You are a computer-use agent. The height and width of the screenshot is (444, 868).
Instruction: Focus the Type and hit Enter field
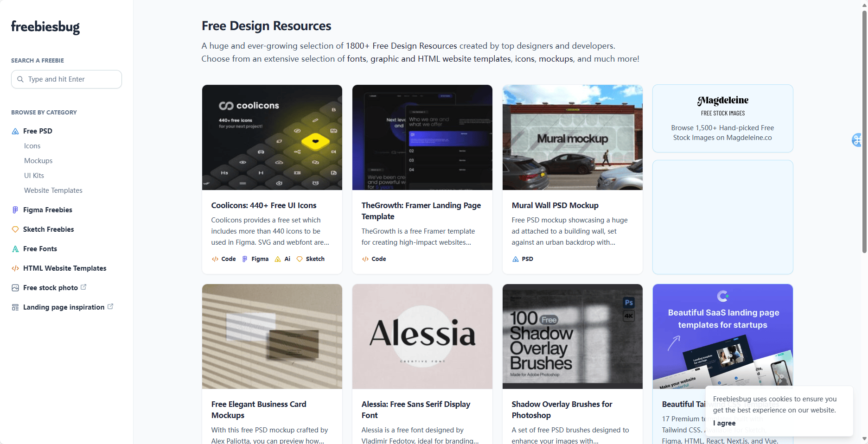pyautogui.click(x=72, y=79)
